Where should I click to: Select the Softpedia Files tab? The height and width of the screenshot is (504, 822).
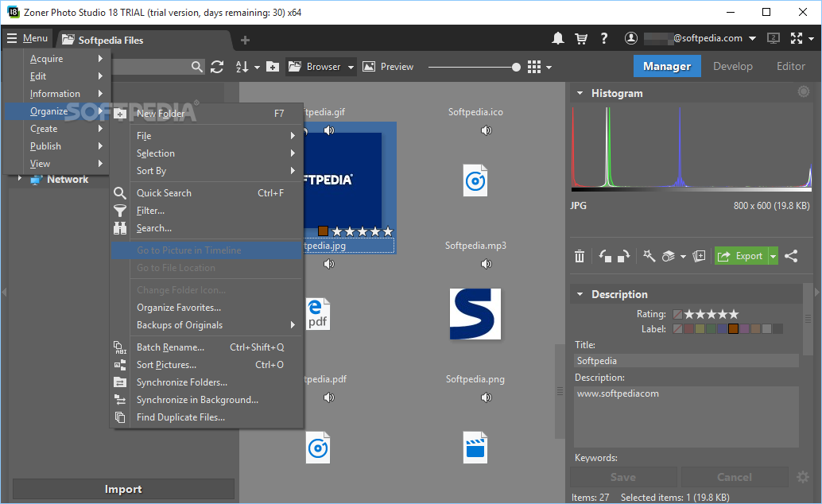[142, 40]
